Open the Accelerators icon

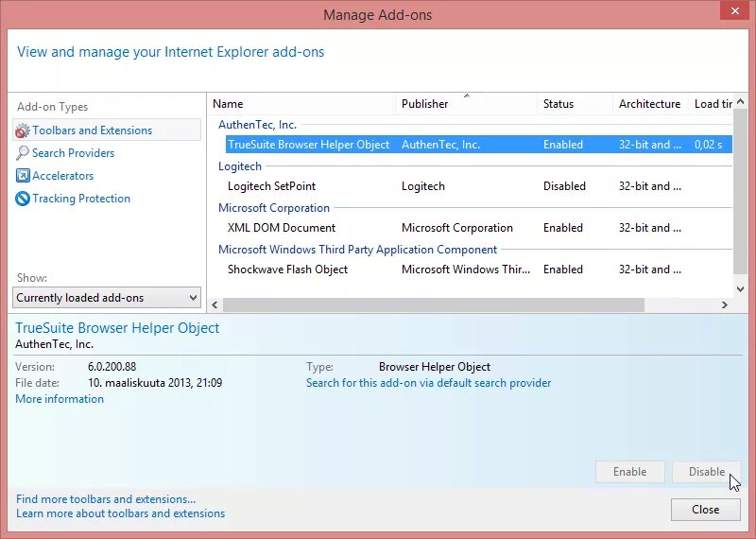(23, 176)
